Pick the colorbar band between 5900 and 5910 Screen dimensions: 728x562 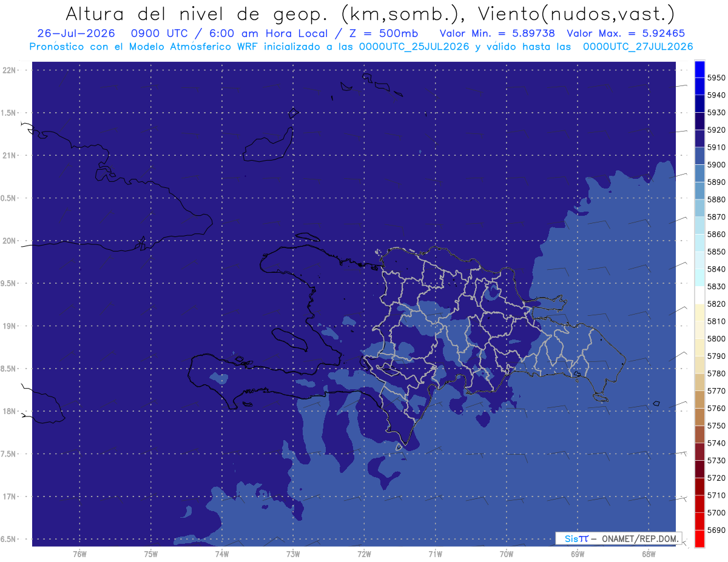699,156
